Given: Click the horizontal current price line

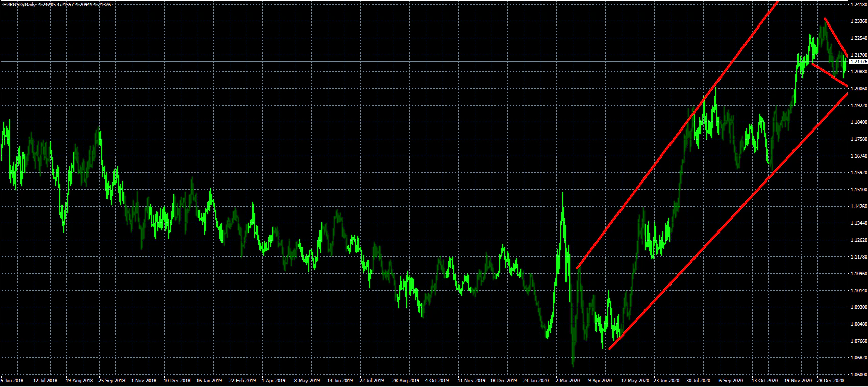Looking at the screenshot, I should tap(408, 62).
